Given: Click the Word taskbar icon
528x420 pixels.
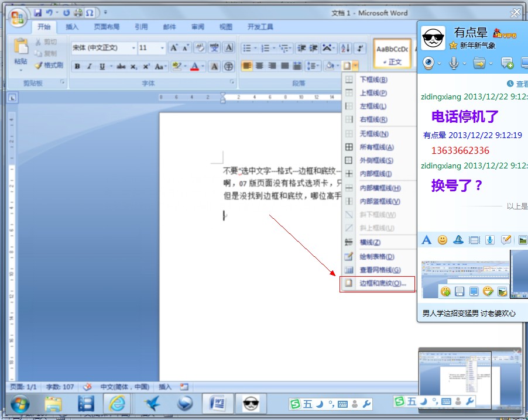Looking at the screenshot, I should coord(218,403).
